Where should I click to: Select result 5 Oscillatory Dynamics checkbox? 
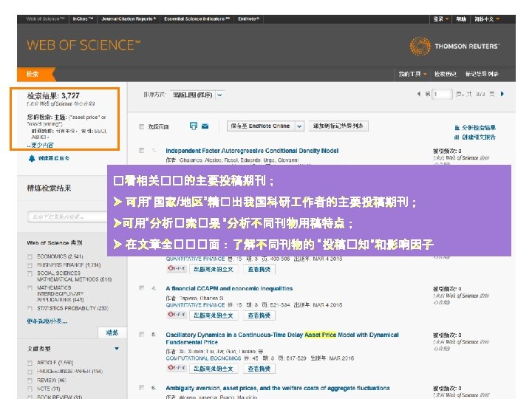(x=142, y=334)
